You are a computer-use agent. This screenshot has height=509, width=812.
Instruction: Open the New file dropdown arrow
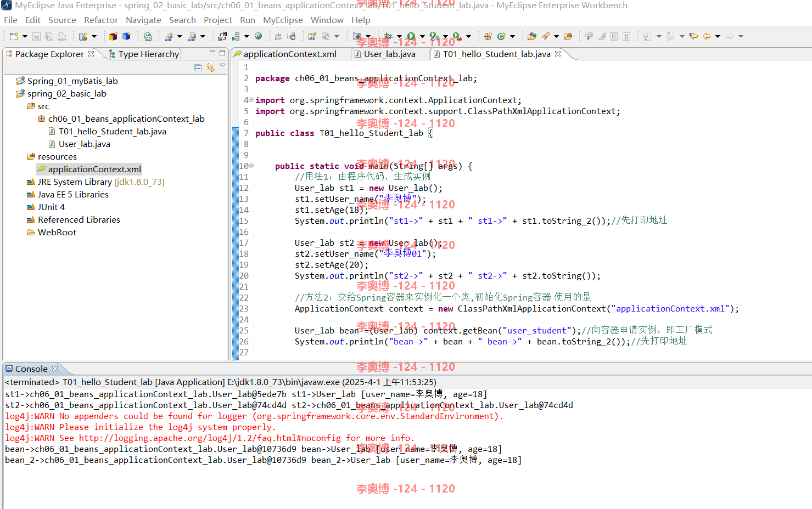pos(25,36)
